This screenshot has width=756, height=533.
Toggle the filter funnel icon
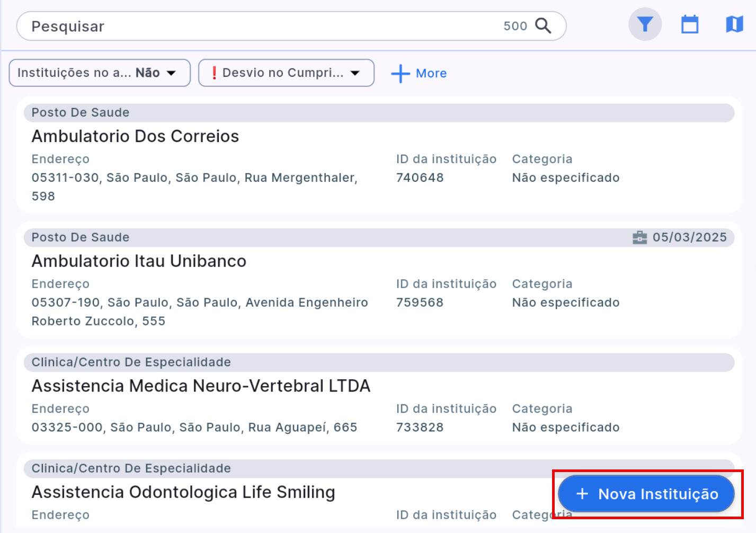[x=645, y=24]
